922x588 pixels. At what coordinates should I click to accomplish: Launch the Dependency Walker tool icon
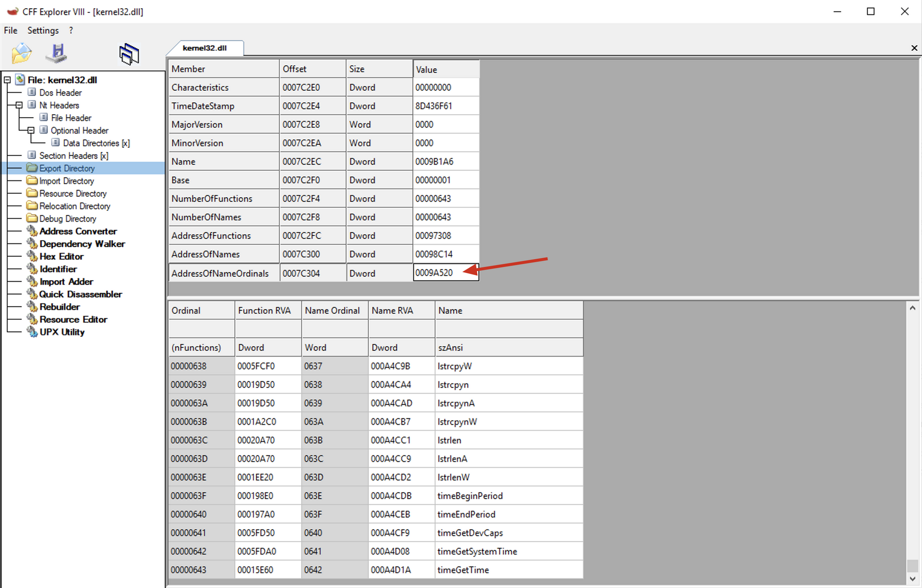[32, 243]
